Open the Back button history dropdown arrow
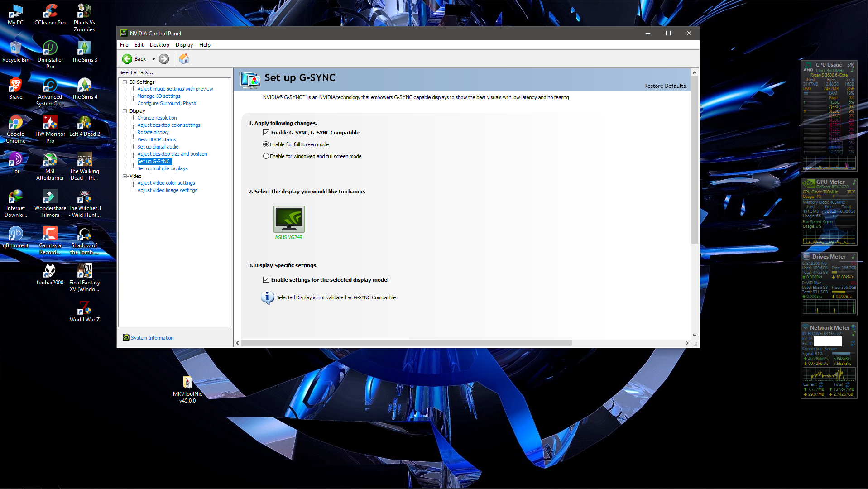Image resolution: width=868 pixels, height=489 pixels. [x=153, y=59]
